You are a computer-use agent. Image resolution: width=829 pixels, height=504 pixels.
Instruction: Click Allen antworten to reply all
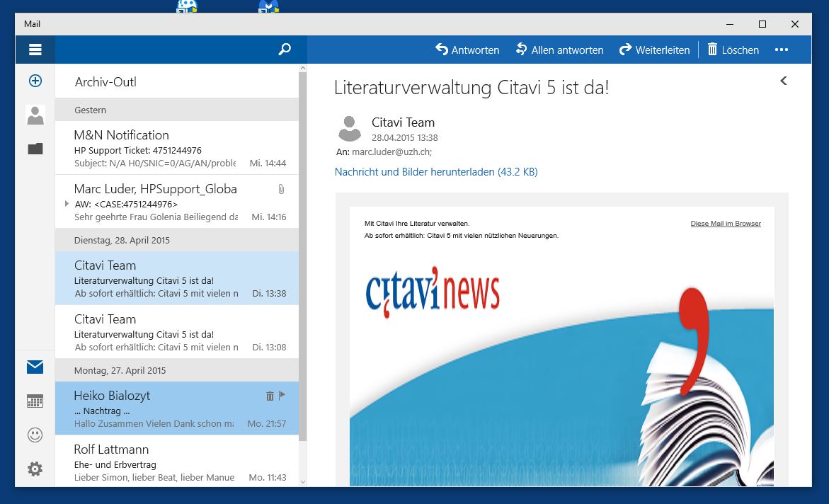tap(559, 50)
